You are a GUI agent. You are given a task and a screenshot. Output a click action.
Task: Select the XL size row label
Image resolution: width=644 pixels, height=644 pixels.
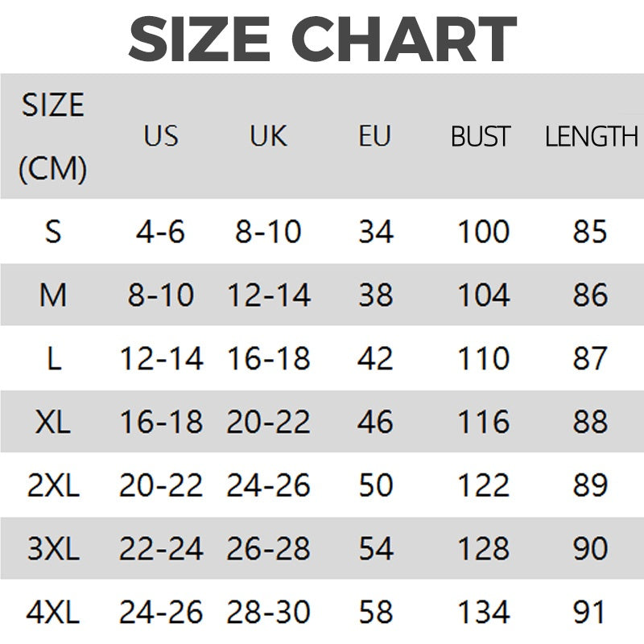coord(53,422)
